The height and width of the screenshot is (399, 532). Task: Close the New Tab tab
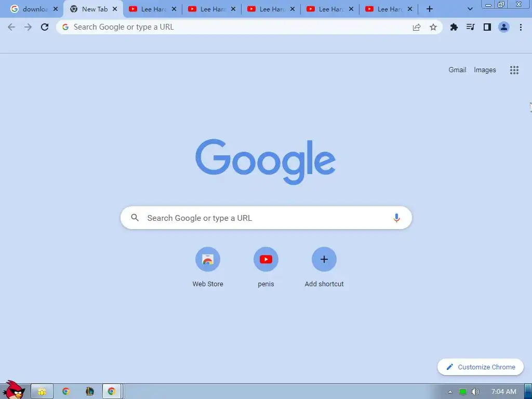(115, 9)
